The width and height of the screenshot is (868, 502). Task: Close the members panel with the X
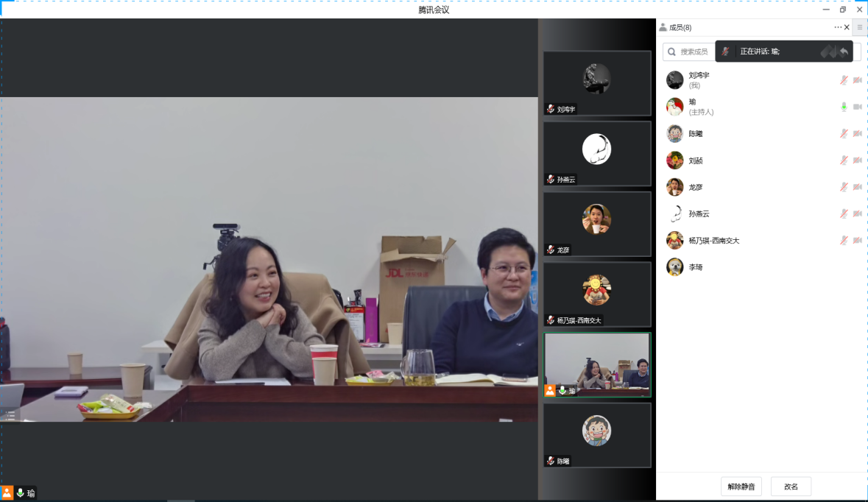[847, 27]
